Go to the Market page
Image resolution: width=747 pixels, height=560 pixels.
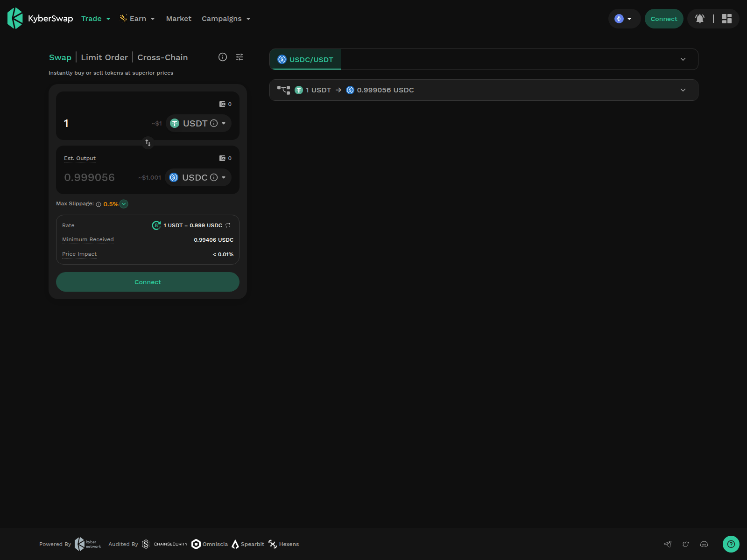click(x=179, y=19)
